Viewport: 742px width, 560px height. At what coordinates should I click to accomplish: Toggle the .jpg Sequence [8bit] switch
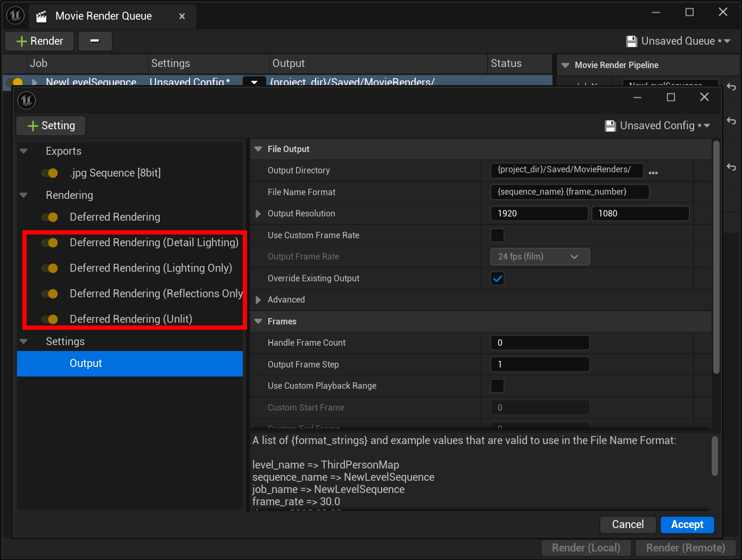50,173
